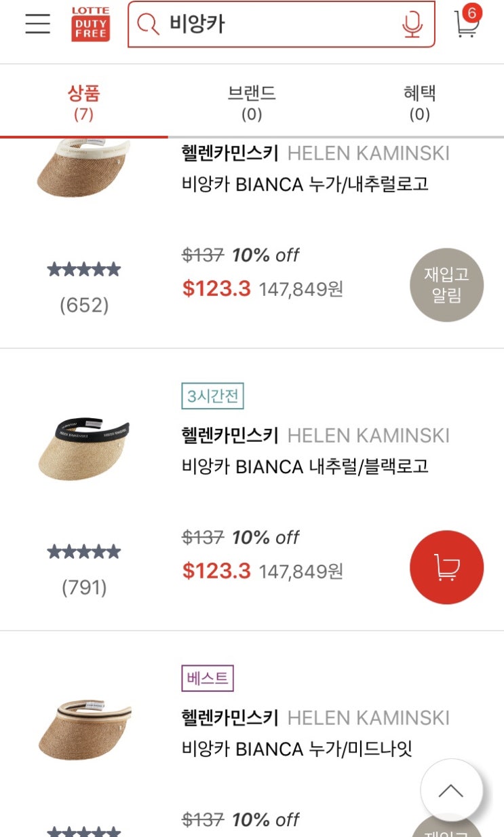504x837 pixels.
Task: Tap the Lotte Duty Free logo
Action: (90, 24)
